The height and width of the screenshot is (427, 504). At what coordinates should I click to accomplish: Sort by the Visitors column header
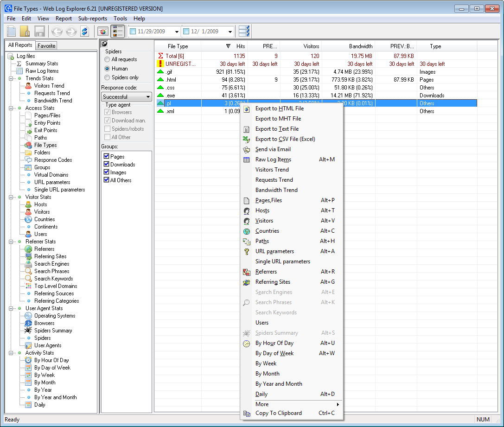click(301, 46)
